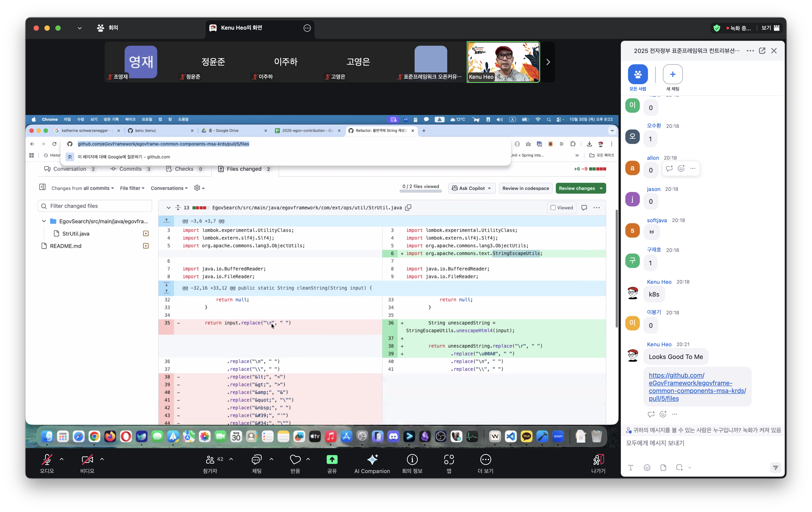Switch to the Conversation tab
This screenshot has width=812, height=512.
point(70,169)
